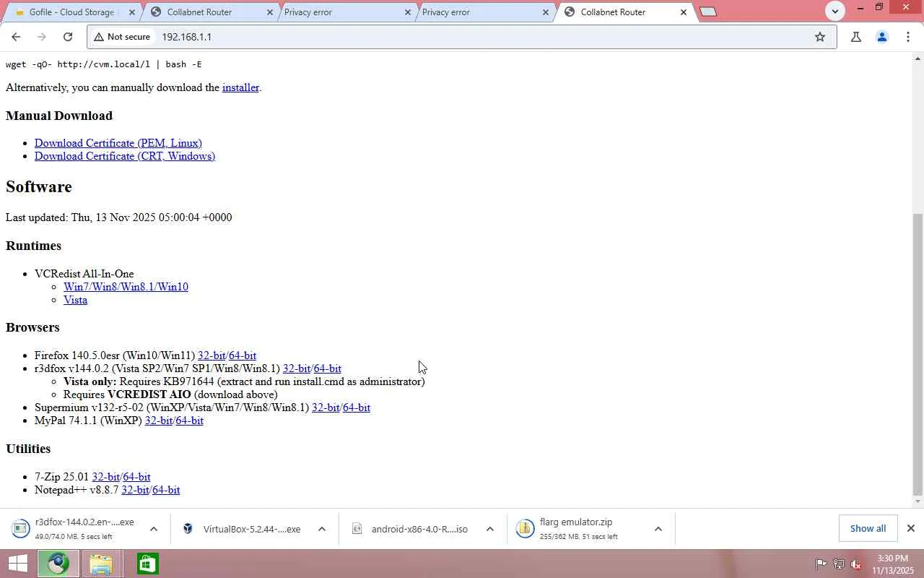Click the taskbar clock showing 3:30 PM
Image resolution: width=924 pixels, height=578 pixels.
click(x=892, y=564)
